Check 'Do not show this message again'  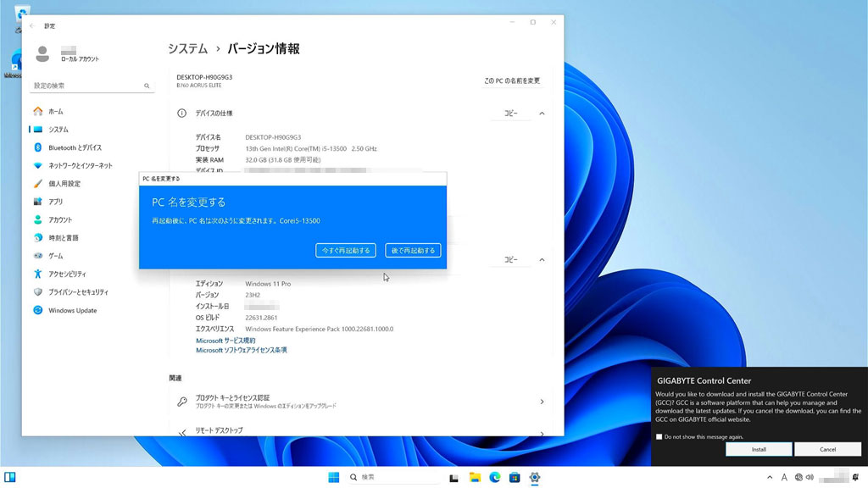click(659, 437)
